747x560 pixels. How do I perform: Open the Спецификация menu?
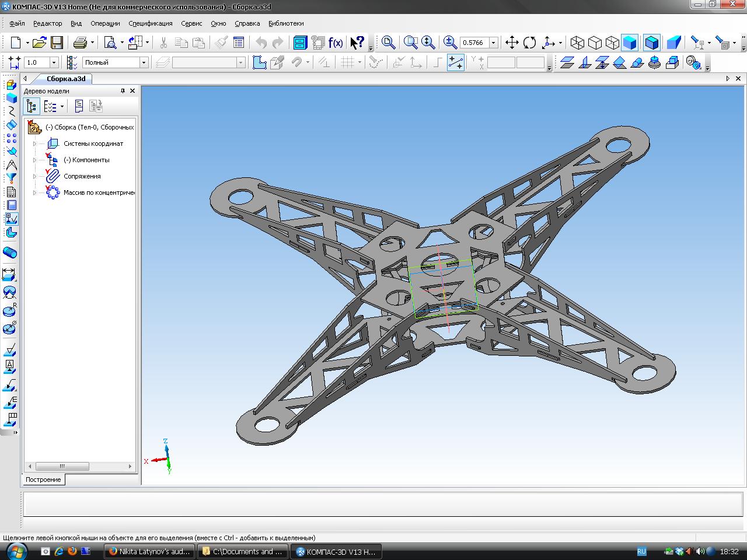coord(150,23)
